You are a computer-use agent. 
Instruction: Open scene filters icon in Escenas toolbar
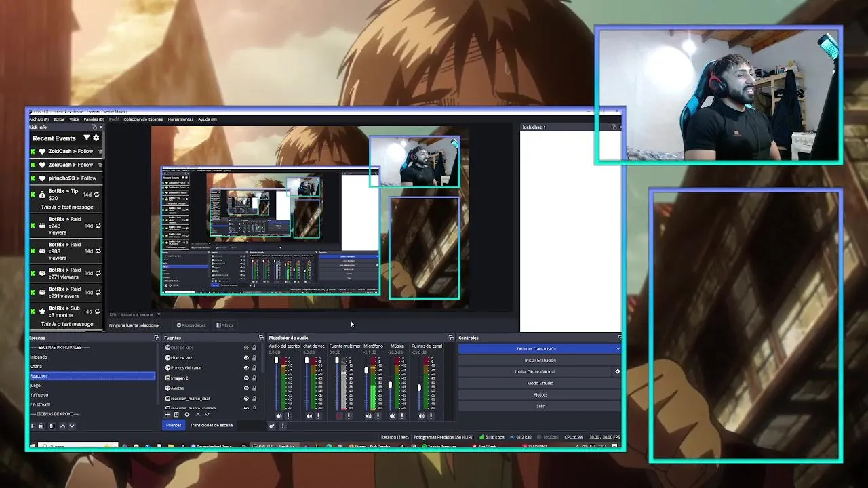52,426
